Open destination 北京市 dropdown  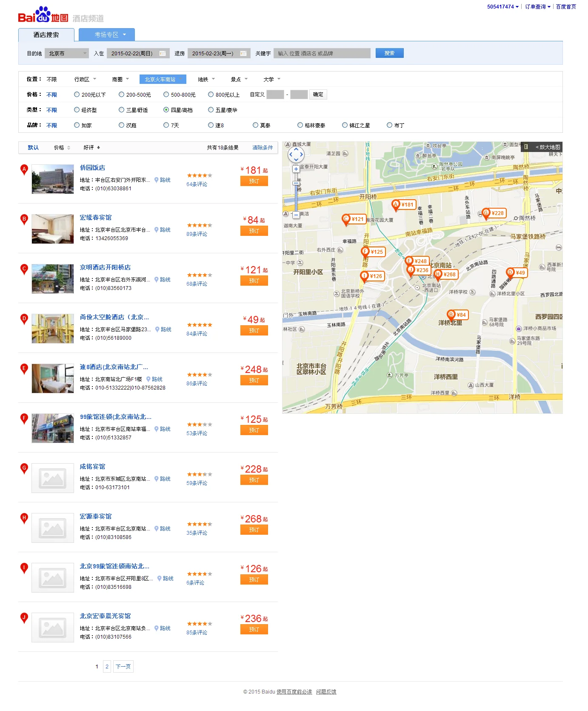pos(67,54)
